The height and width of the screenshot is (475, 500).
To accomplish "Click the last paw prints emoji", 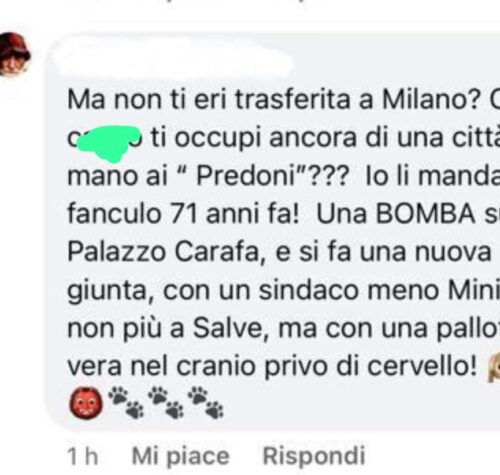I will click(206, 402).
